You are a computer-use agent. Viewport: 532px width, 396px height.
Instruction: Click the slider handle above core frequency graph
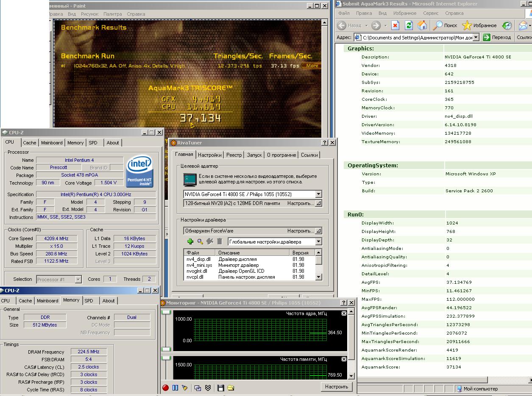point(166,313)
